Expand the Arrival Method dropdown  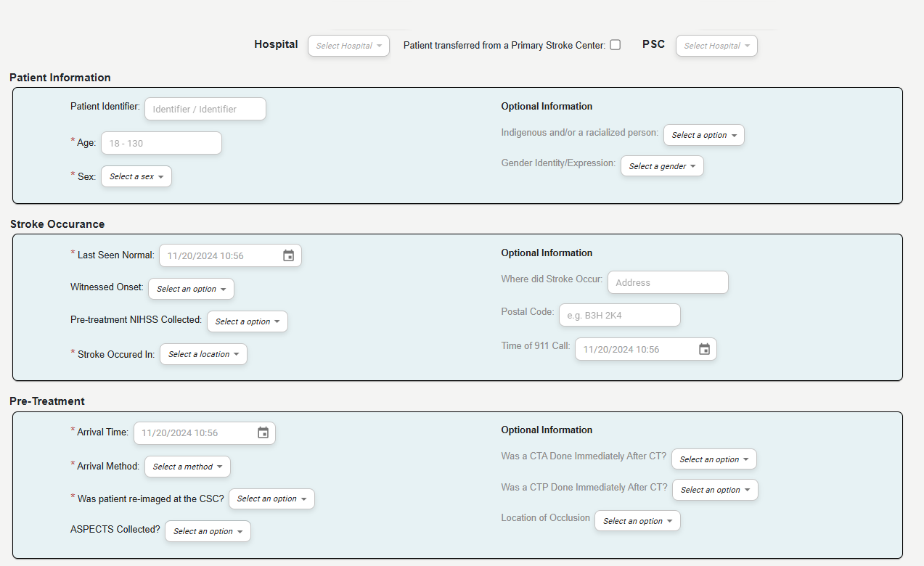(187, 467)
